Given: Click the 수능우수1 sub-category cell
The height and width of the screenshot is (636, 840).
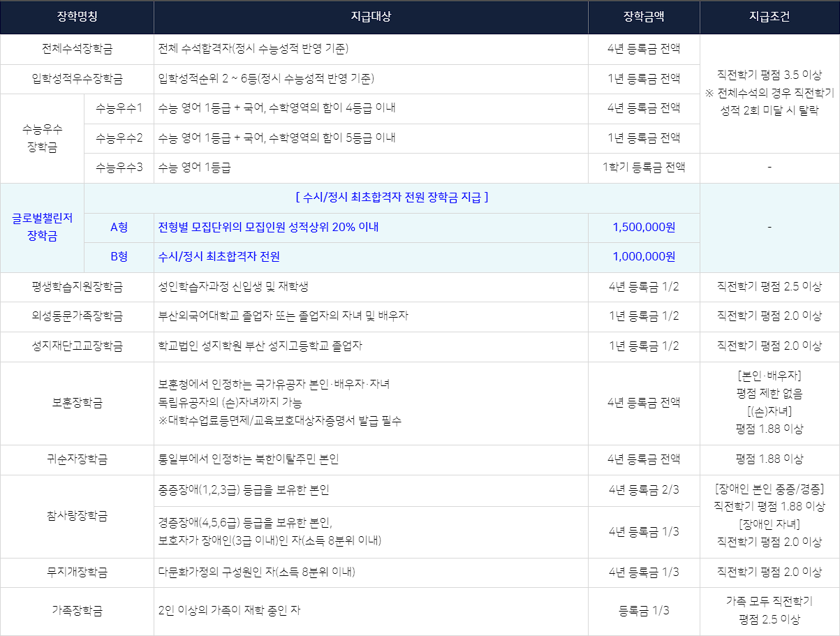Looking at the screenshot, I should [x=119, y=108].
